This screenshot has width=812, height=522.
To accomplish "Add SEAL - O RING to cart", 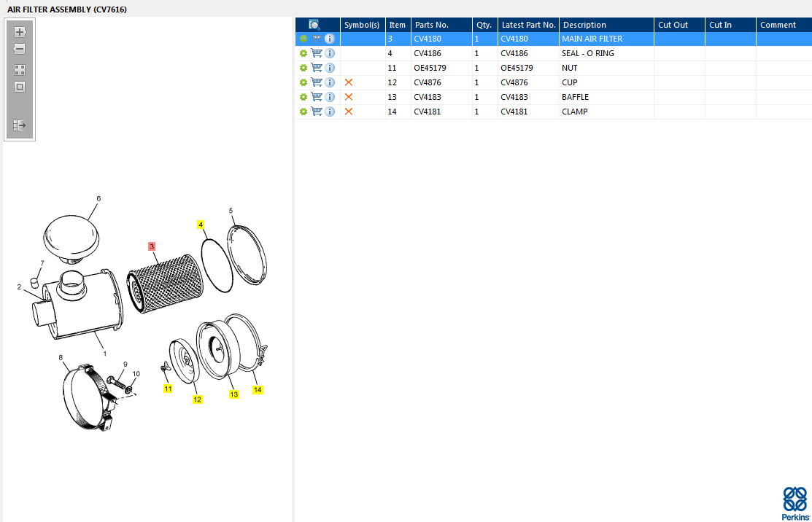I will point(317,53).
